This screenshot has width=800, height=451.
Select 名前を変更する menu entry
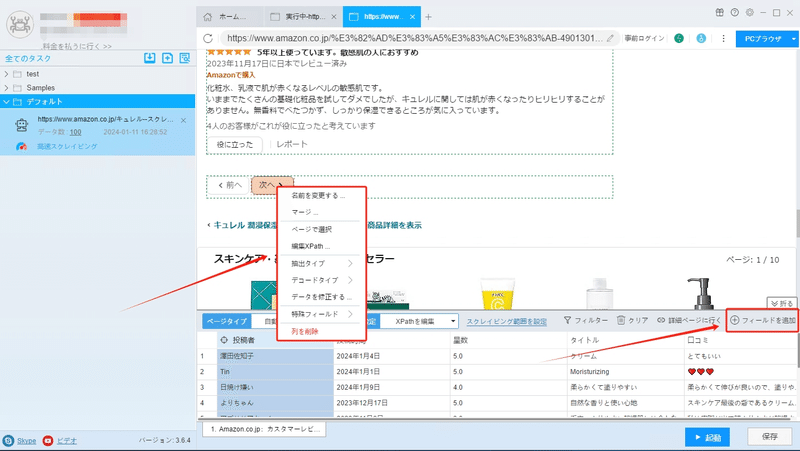point(318,195)
